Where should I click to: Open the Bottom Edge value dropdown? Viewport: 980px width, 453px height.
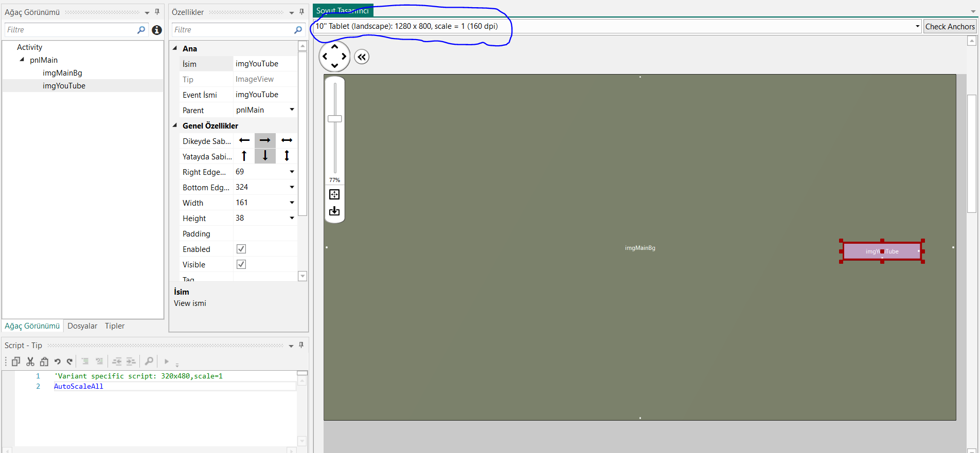pos(292,187)
